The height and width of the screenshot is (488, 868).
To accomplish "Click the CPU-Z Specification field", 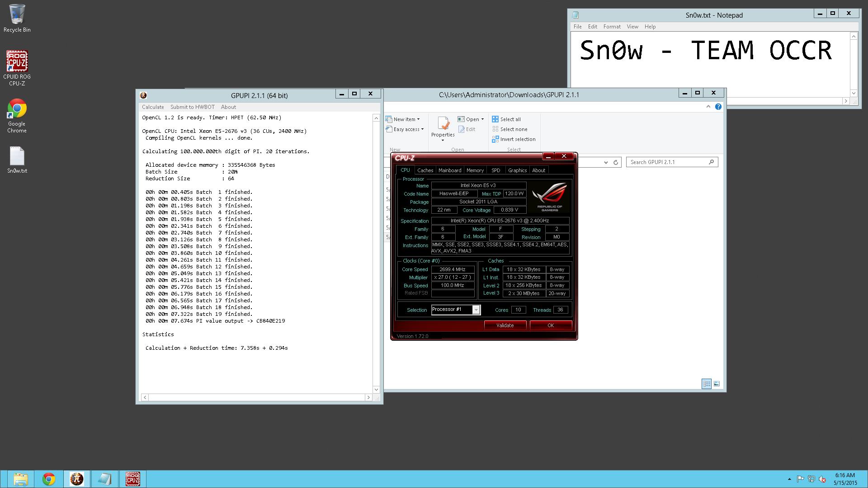I will coord(500,221).
